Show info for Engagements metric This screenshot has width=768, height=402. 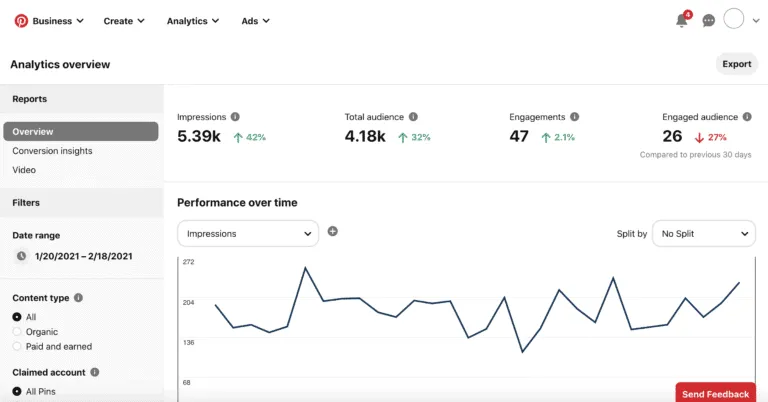point(575,117)
